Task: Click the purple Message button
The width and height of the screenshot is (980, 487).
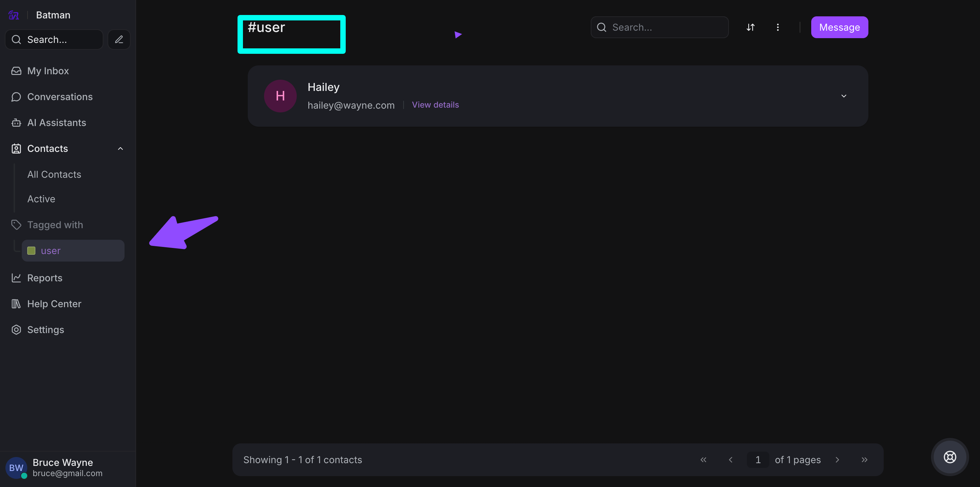Action: pos(839,27)
